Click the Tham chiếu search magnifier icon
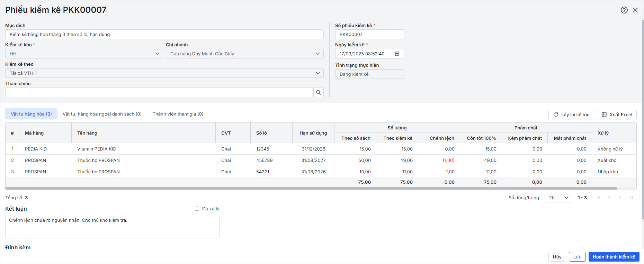 pos(318,92)
